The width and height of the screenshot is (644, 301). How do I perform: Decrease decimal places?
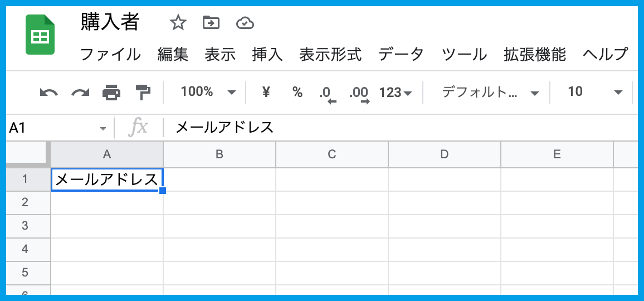(x=327, y=94)
